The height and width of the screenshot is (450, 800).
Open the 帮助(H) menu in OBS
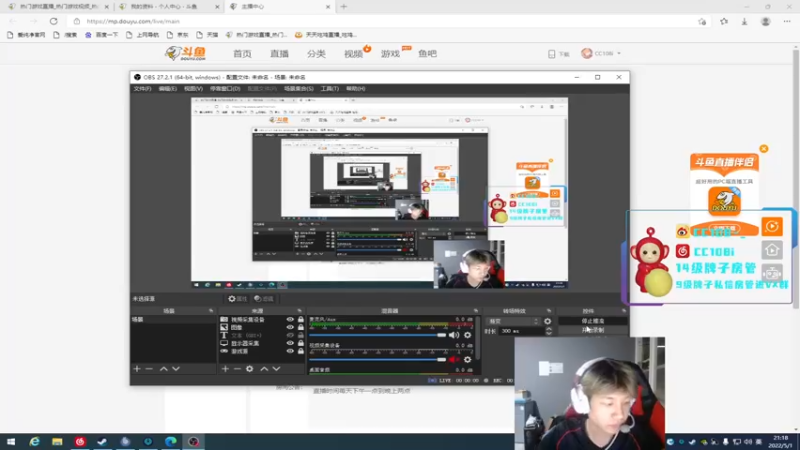tap(356, 89)
